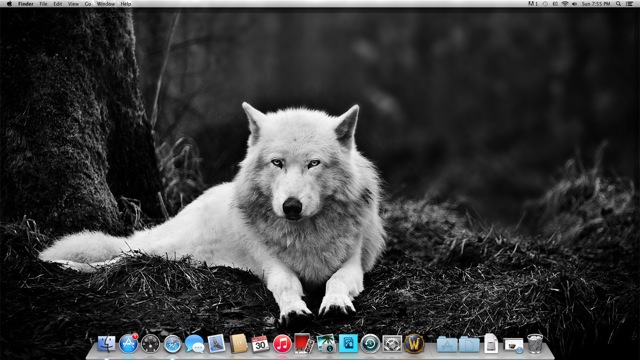Launch iTunes from the Dock
The height and width of the screenshot is (360, 640).
tap(282, 344)
